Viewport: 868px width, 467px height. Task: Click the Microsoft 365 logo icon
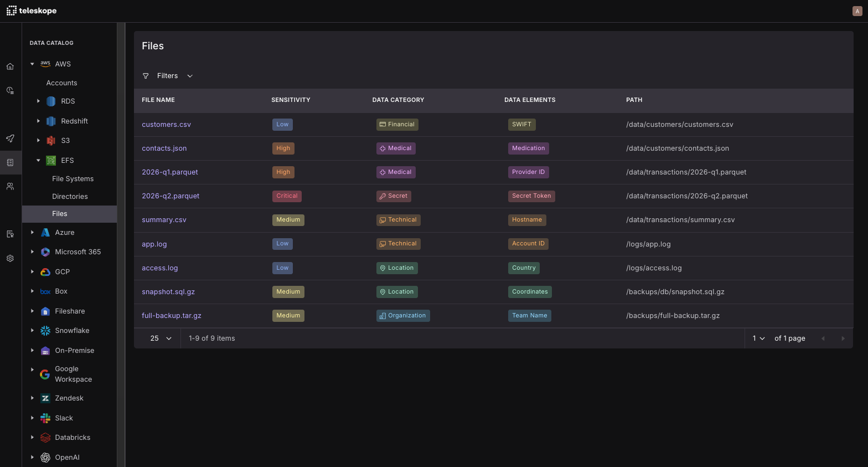click(x=45, y=252)
